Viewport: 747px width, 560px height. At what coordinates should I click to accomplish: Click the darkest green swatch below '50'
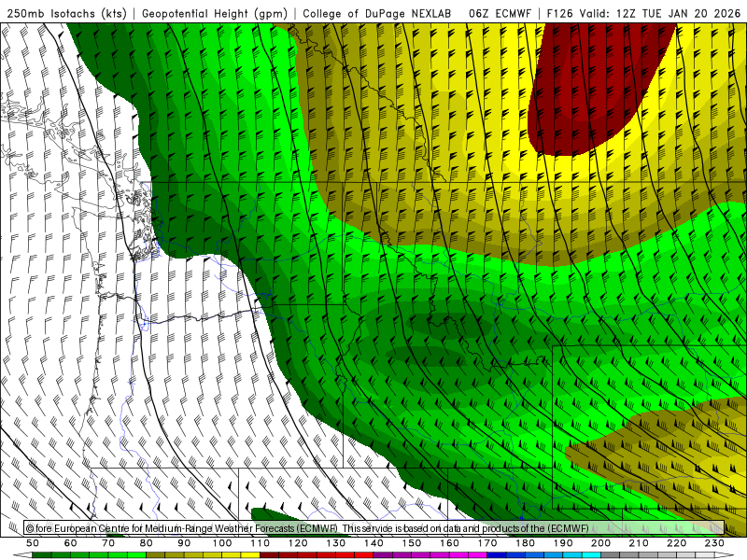tap(42, 555)
